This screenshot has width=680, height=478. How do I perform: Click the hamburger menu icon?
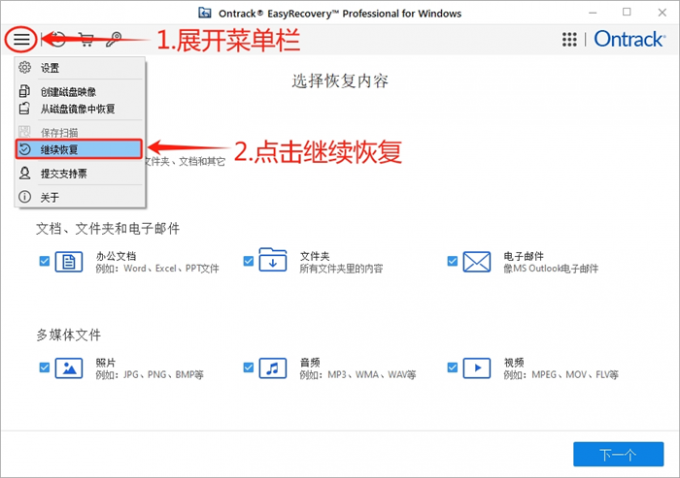coord(21,39)
